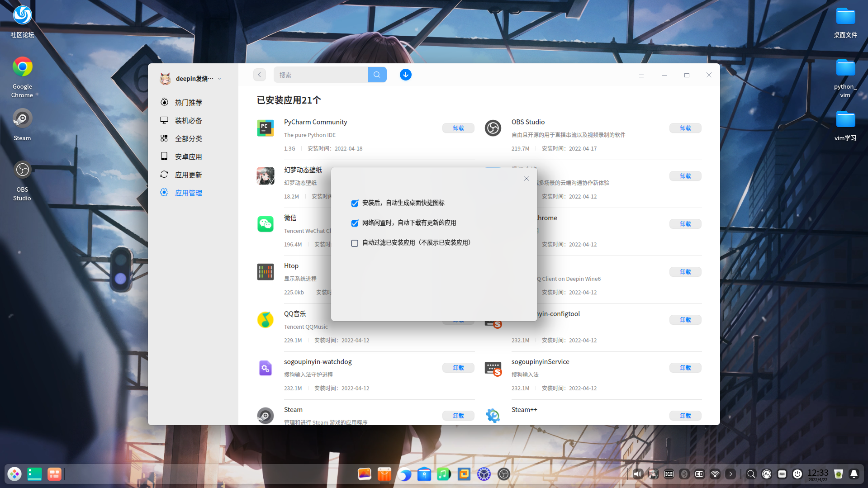The height and width of the screenshot is (488, 868).
Task: Click the sogoupinyinService keyboard icon
Action: 493,369
